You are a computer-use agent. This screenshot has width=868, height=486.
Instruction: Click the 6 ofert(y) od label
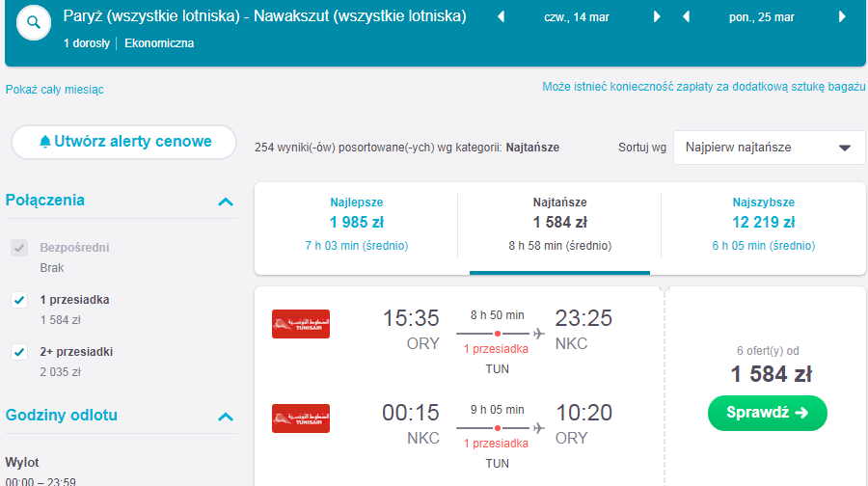(x=768, y=351)
